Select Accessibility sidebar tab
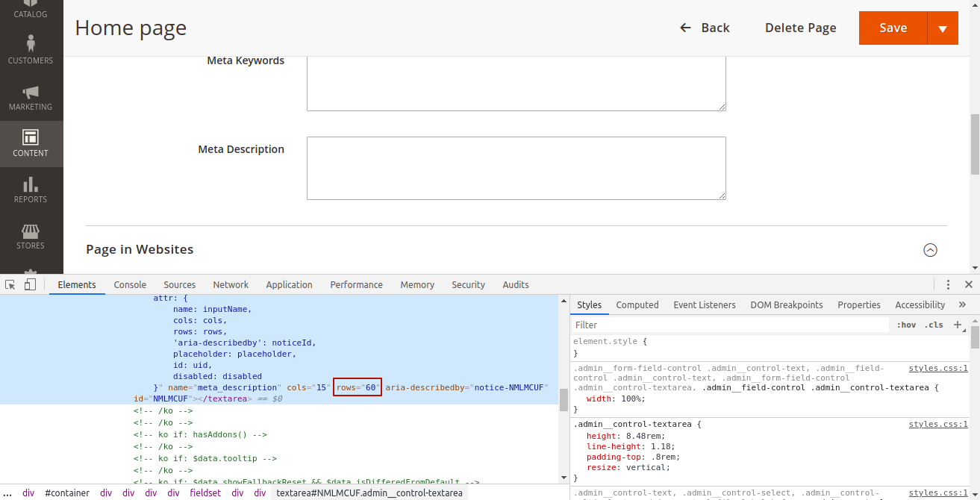 pos(920,304)
